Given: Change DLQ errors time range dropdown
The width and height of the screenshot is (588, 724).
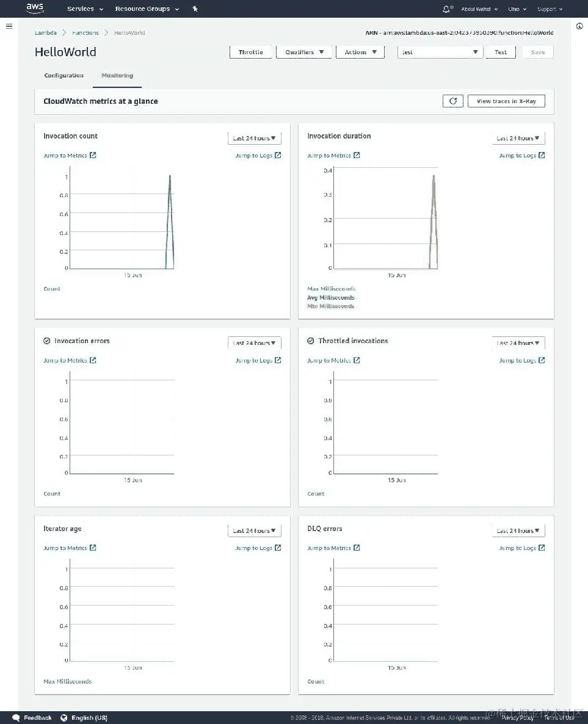Looking at the screenshot, I should 518,530.
